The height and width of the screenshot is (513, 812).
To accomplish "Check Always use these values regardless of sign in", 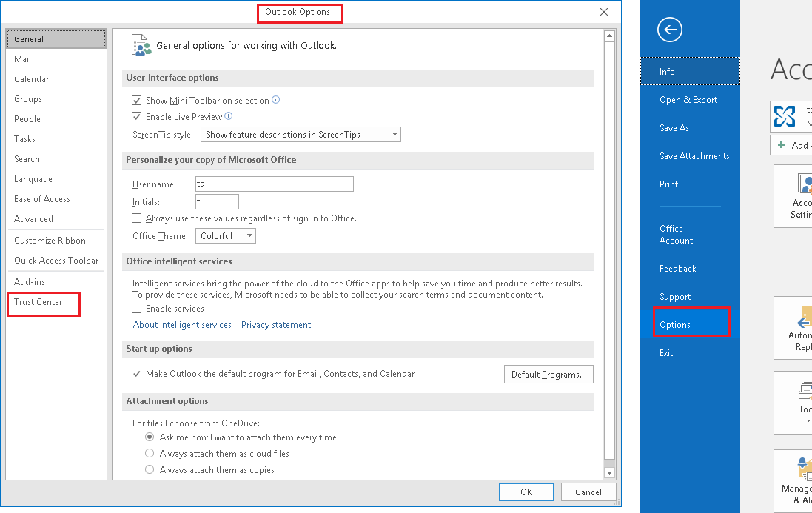I will point(137,218).
